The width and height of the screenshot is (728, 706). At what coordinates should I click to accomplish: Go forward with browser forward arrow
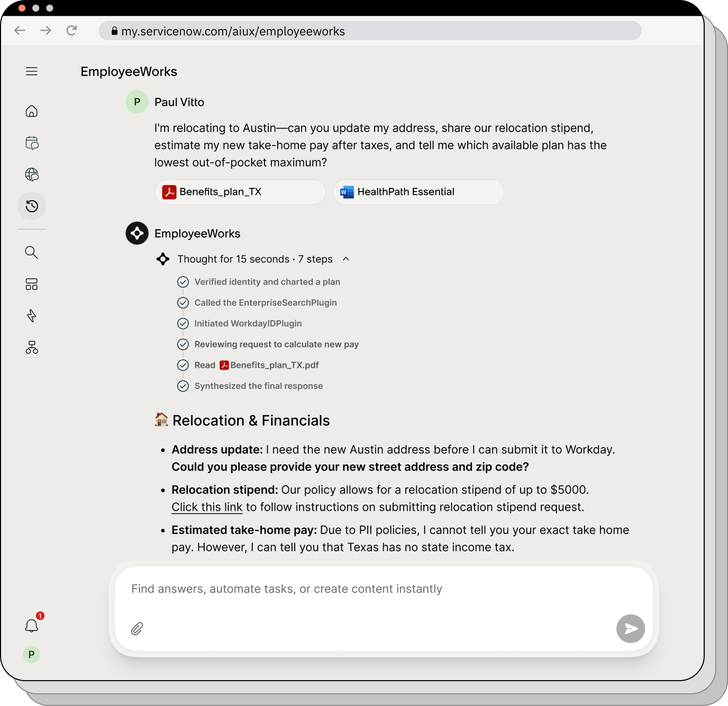coord(46,31)
